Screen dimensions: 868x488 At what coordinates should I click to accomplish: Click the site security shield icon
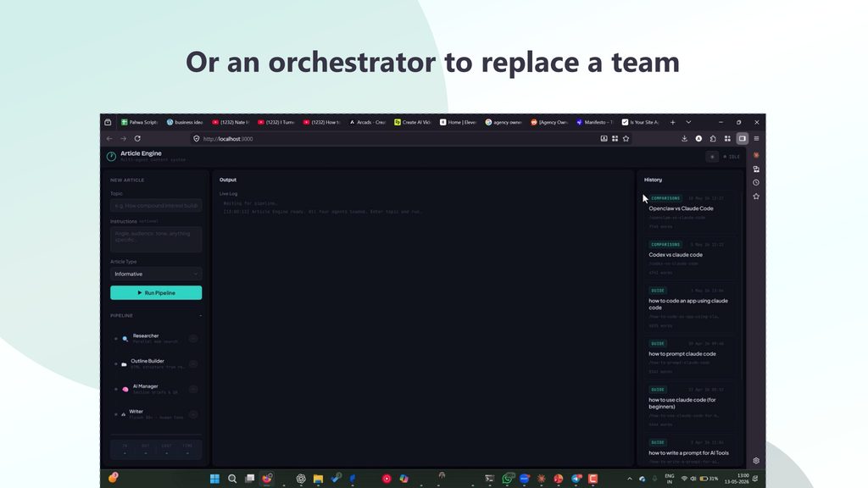(196, 139)
